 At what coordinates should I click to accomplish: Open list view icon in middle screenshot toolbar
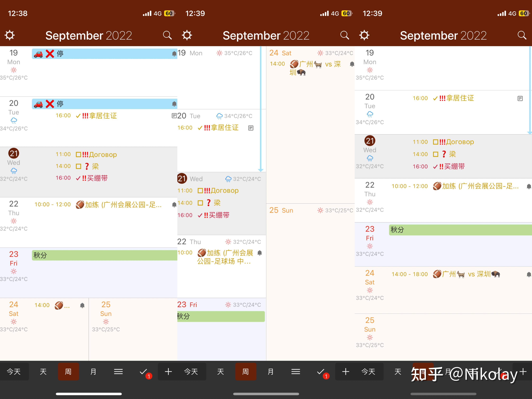pyautogui.click(x=296, y=372)
